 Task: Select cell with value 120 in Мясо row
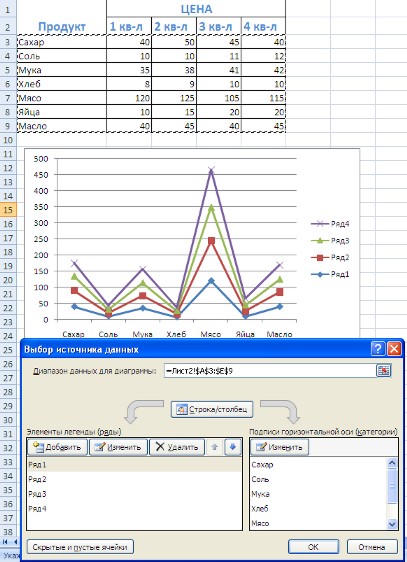click(129, 98)
